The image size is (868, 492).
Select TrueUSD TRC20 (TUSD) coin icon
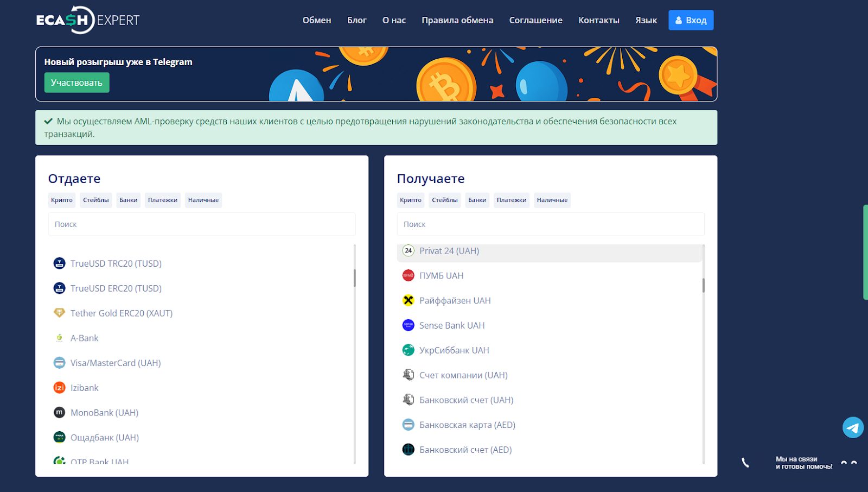click(60, 263)
